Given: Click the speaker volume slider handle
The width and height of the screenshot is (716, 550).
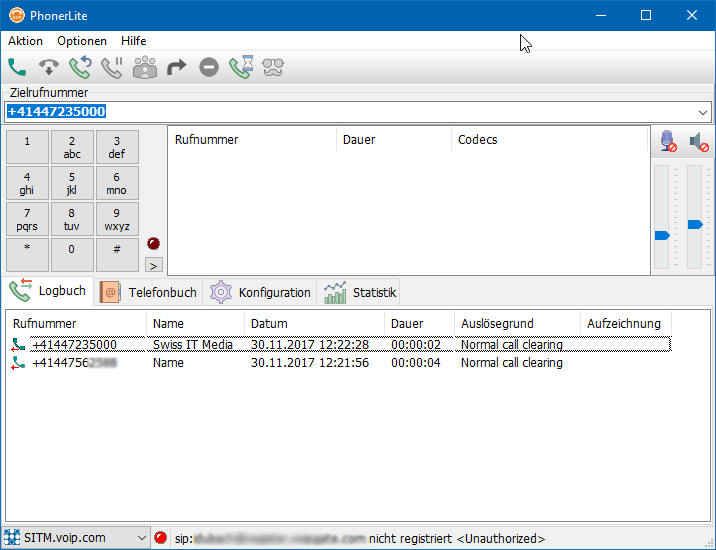Looking at the screenshot, I should (x=695, y=224).
